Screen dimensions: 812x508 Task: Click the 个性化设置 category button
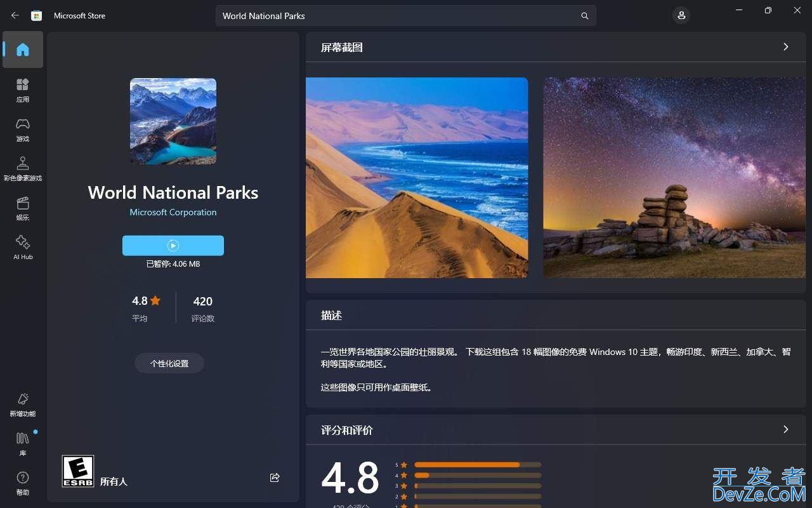coord(169,363)
